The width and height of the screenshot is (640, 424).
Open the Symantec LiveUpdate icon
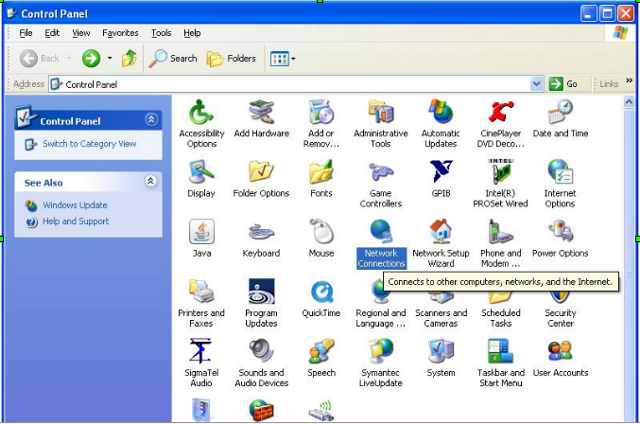380,352
